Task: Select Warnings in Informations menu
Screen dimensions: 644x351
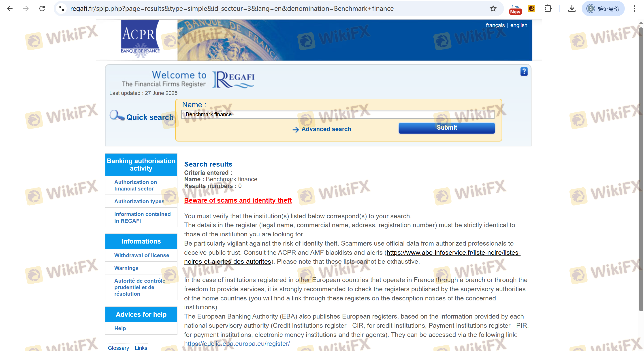Action: click(126, 268)
